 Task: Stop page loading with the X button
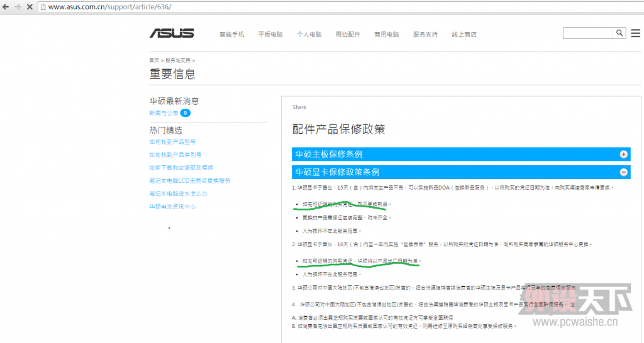click(x=30, y=7)
